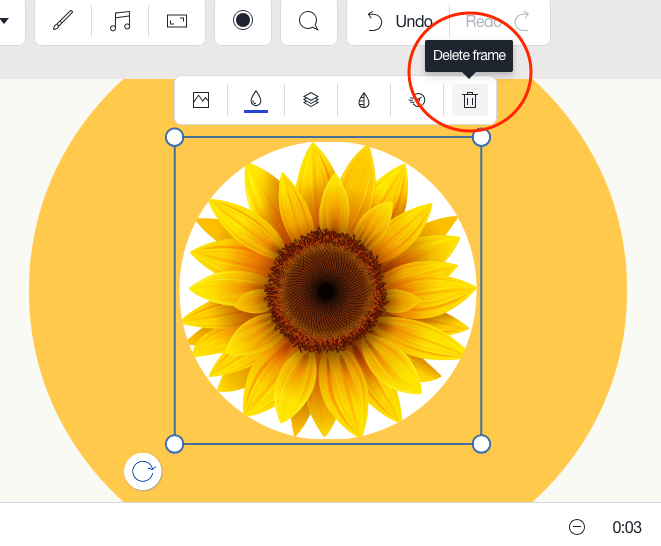Click the animation speed icon
The height and width of the screenshot is (546, 661).
point(418,100)
